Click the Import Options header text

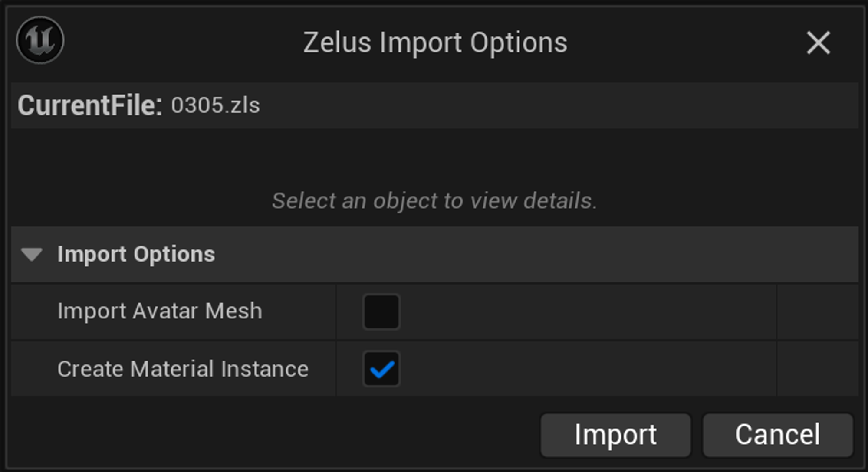point(136,254)
